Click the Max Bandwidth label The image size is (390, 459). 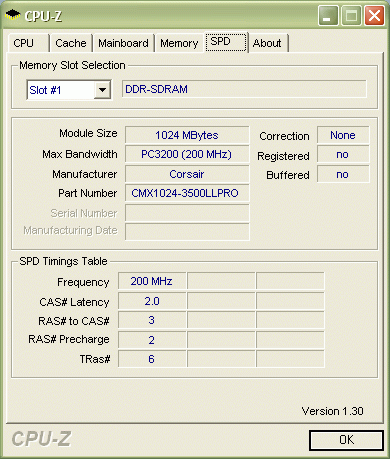80,154
